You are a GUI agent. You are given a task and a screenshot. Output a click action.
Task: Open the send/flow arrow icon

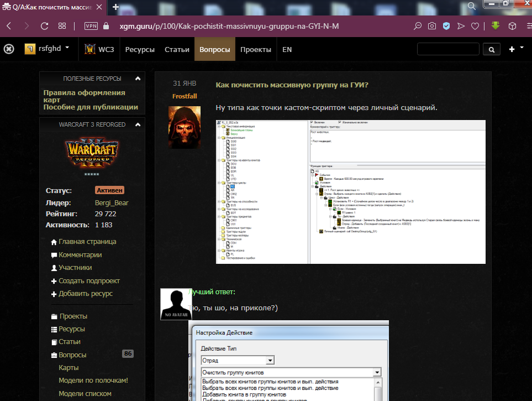(461, 26)
